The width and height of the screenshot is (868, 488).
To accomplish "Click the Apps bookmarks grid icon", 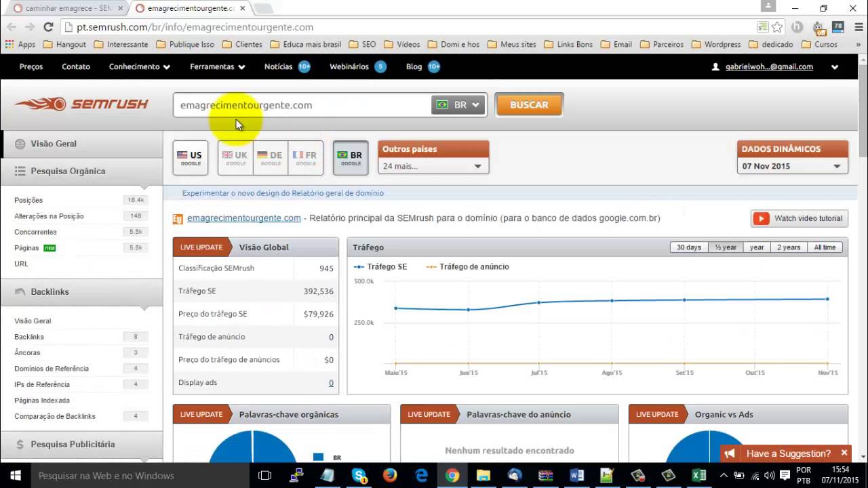I will click(9, 44).
